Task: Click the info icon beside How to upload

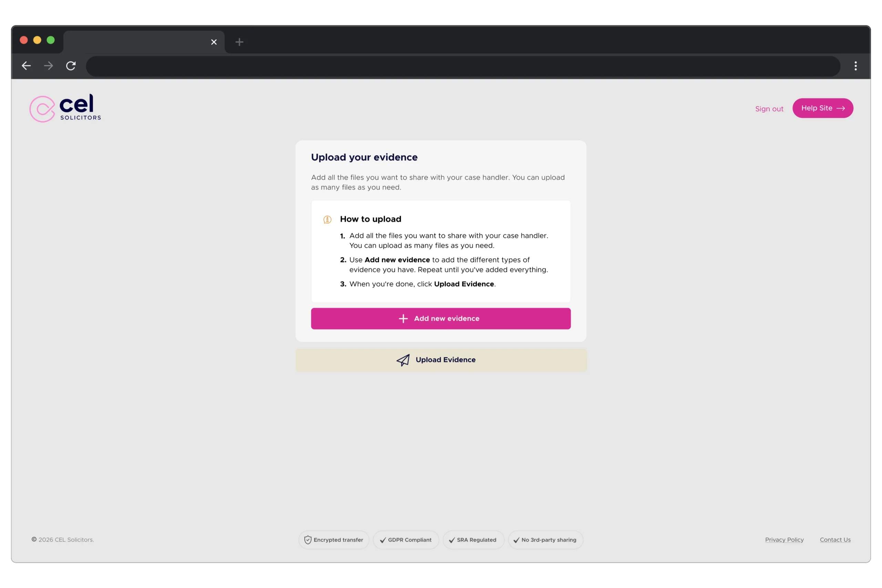Action: coord(327,219)
